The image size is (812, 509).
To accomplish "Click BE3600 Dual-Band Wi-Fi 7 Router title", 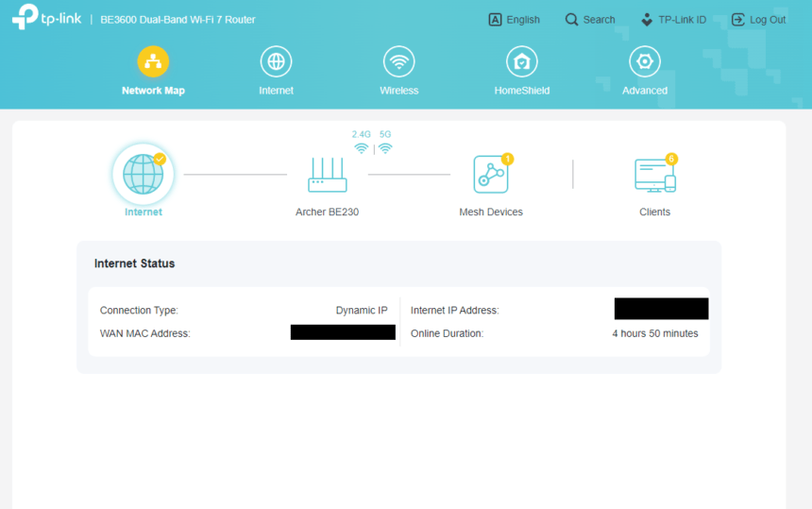I will tap(178, 20).
